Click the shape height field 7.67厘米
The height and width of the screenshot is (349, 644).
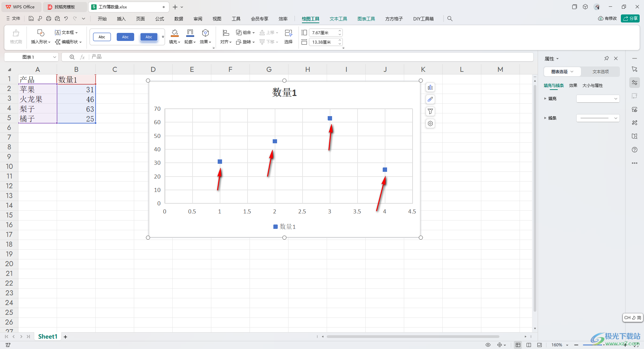(323, 33)
